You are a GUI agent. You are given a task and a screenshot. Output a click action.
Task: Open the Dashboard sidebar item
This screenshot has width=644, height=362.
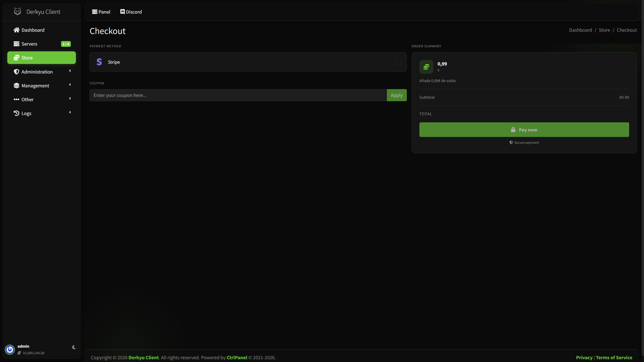click(x=42, y=30)
